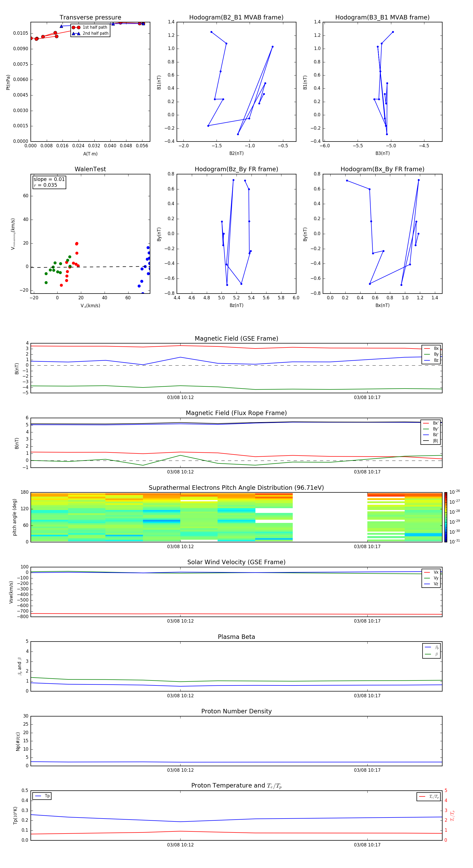Click '03/08 10:17' tick under GSE magnetic field

[x=367, y=398]
